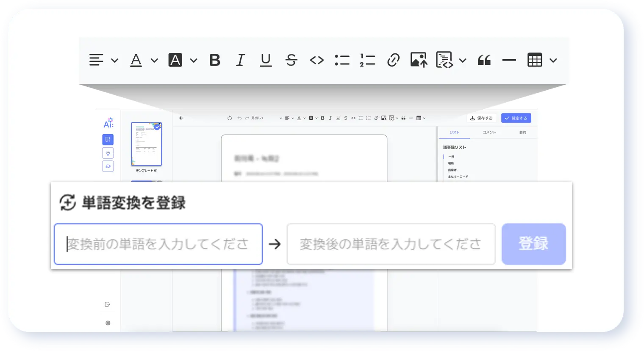This screenshot has width=644, height=351.
Task: Open the 見出し1 heading style dropdown
Action: pyautogui.click(x=266, y=118)
